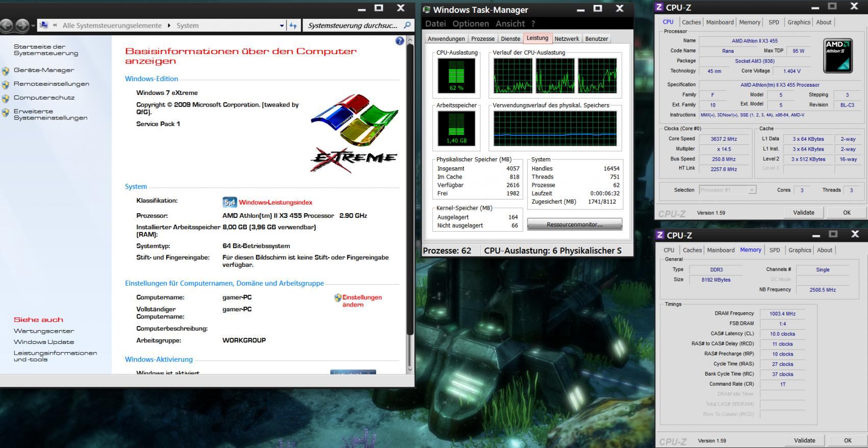868x448 pixels.
Task: Click OK in upper CPU-Z window
Action: (x=847, y=213)
